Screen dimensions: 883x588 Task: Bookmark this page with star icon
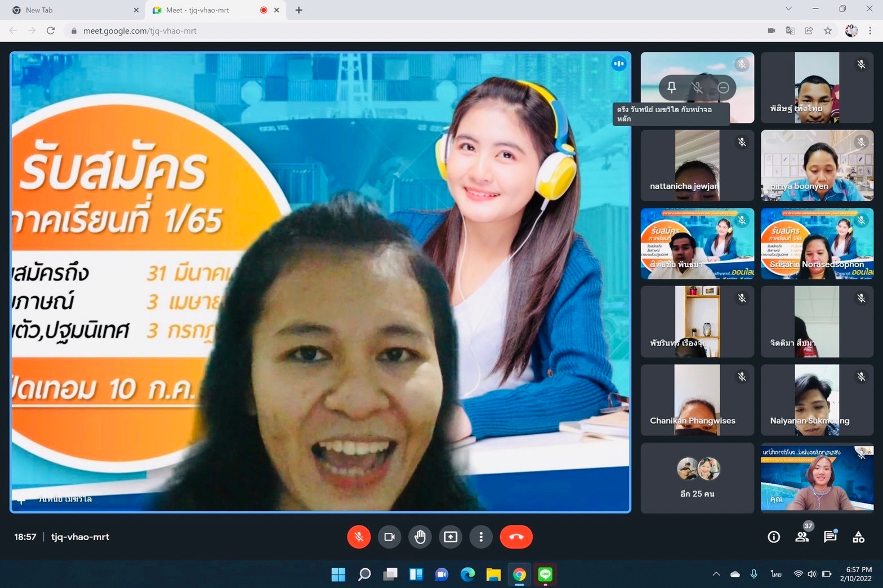point(828,31)
